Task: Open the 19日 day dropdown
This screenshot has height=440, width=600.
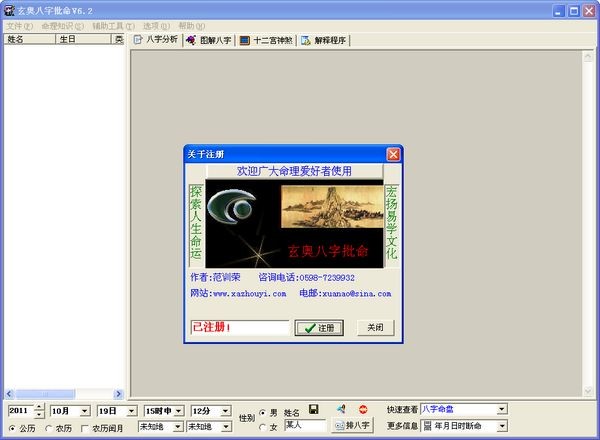Action: 132,411
